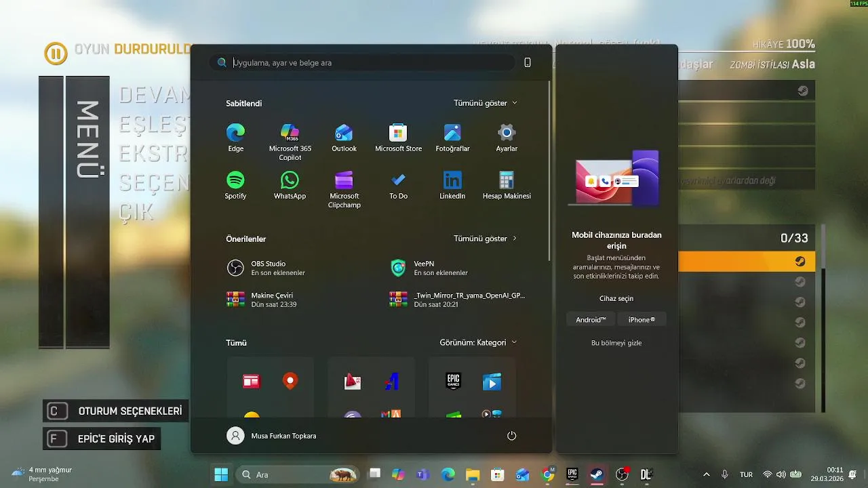Viewport: 868px width, 488px height.
Task: Click the taskbar Ara search box
Action: click(x=297, y=474)
